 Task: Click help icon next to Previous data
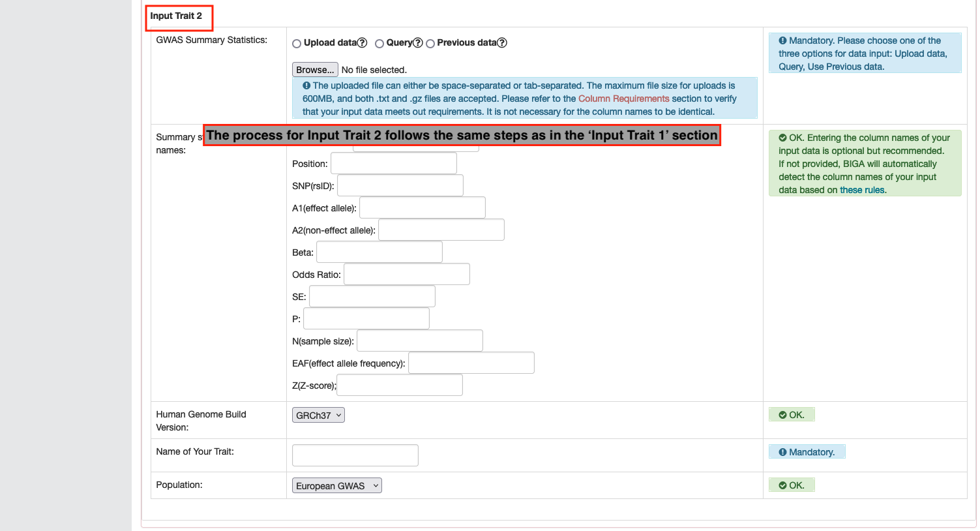coord(502,43)
